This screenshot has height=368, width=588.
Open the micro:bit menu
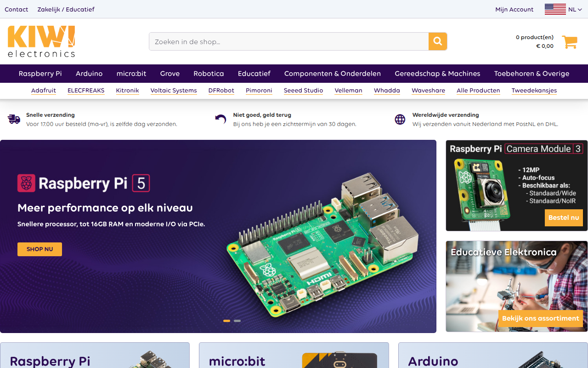131,74
